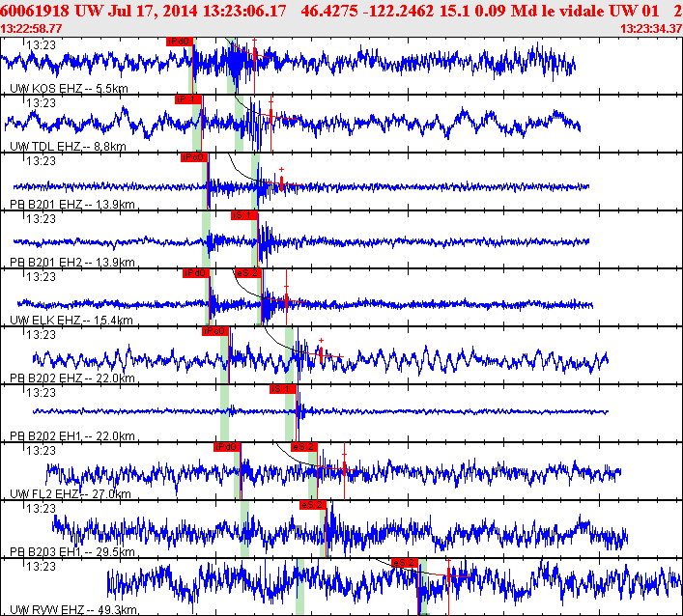Select the 'PB B201 EHZ -- 13.9km' label
Image resolution: width=683 pixels, height=616 pixels.
pos(71,204)
